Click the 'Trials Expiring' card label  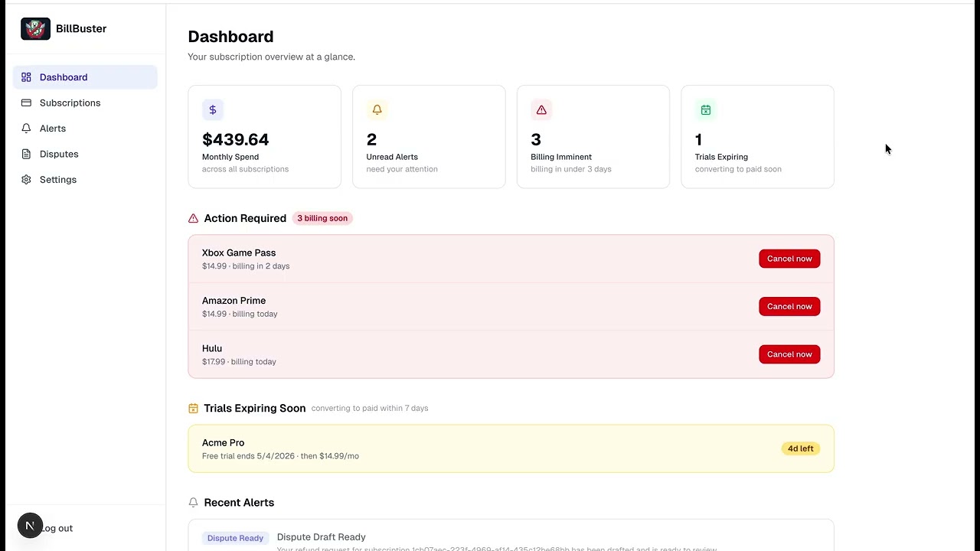(x=721, y=157)
